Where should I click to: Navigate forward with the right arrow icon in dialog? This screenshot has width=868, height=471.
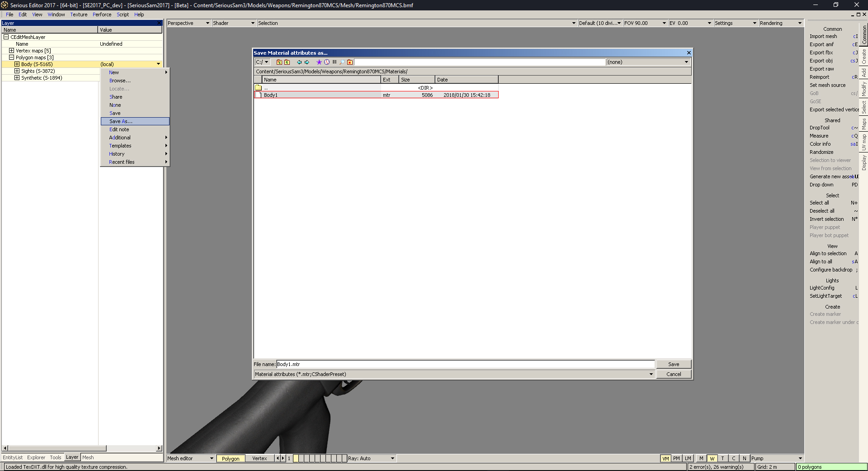307,62
